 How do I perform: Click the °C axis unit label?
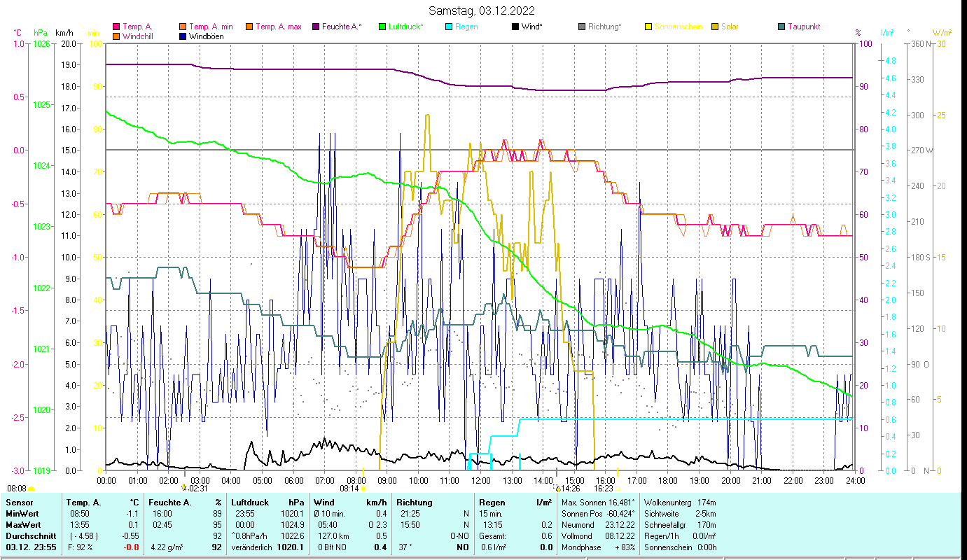18,32
